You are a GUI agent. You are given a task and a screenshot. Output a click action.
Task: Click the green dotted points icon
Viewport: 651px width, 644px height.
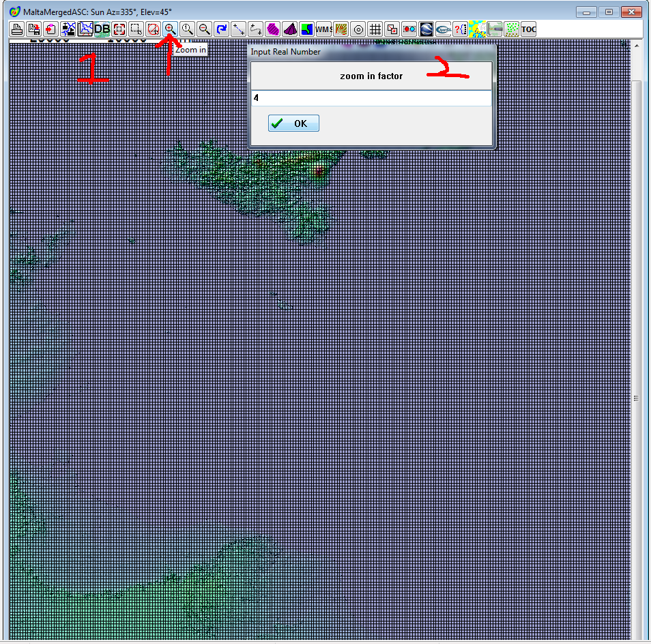point(511,29)
